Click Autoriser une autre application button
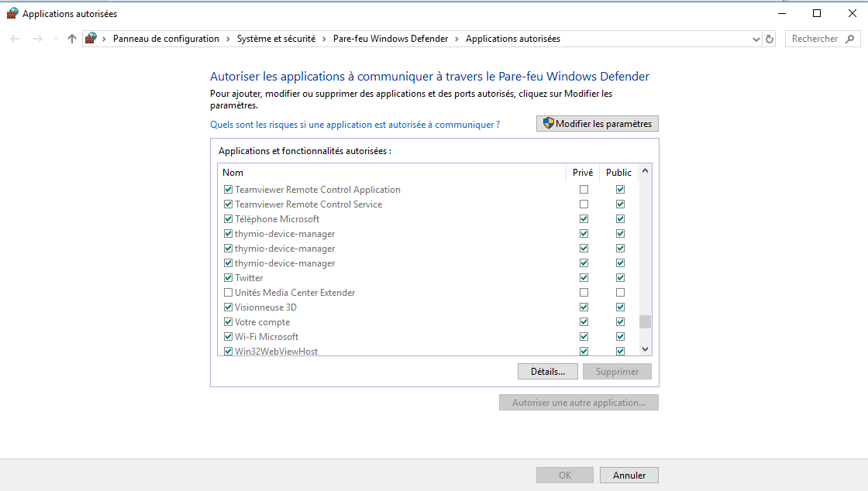Screen dimensions: 868x491 pos(578,403)
